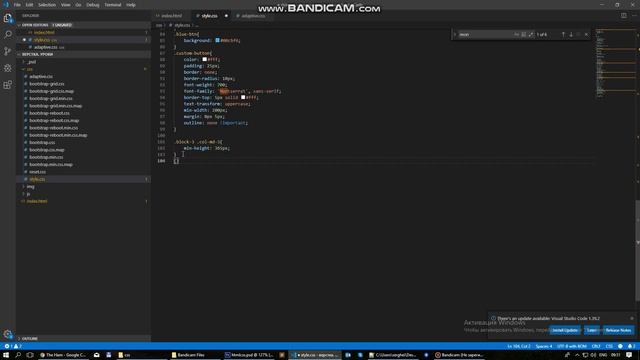Click Install Update button in notification

[565, 330]
